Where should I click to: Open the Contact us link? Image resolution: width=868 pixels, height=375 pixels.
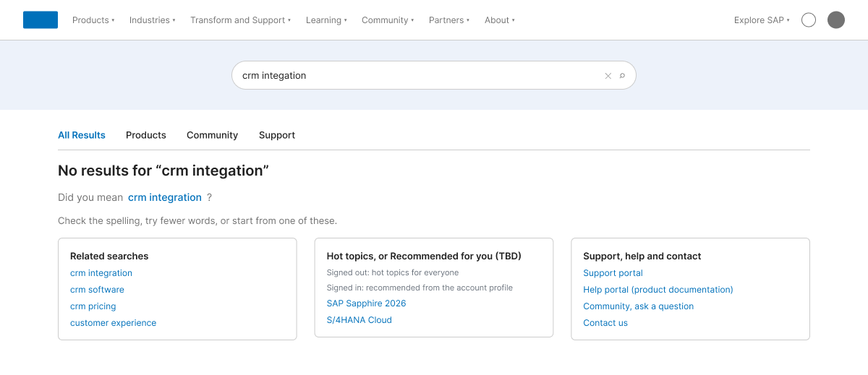pyautogui.click(x=605, y=323)
